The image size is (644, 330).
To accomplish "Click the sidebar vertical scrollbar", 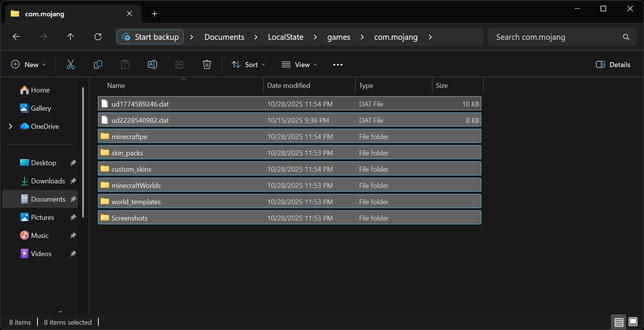I will (83, 152).
